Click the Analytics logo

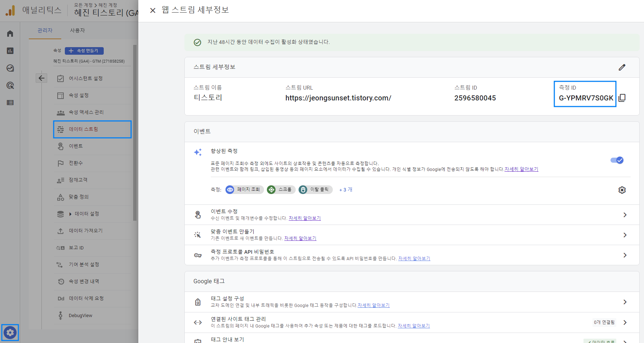[10, 10]
